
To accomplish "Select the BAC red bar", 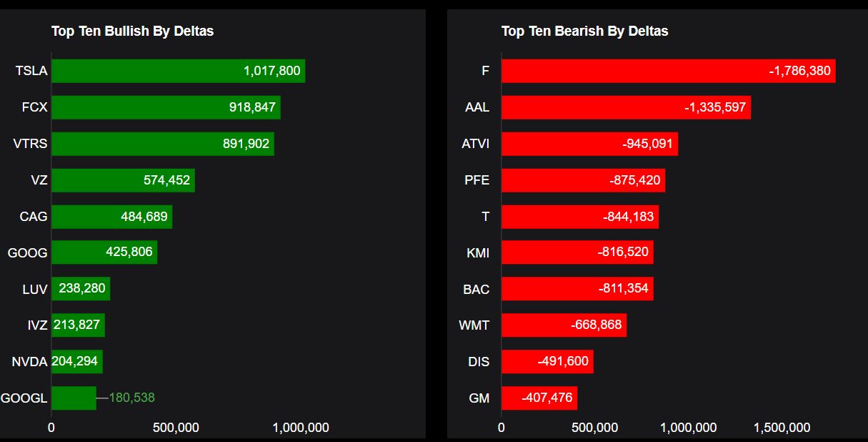I will (x=577, y=289).
